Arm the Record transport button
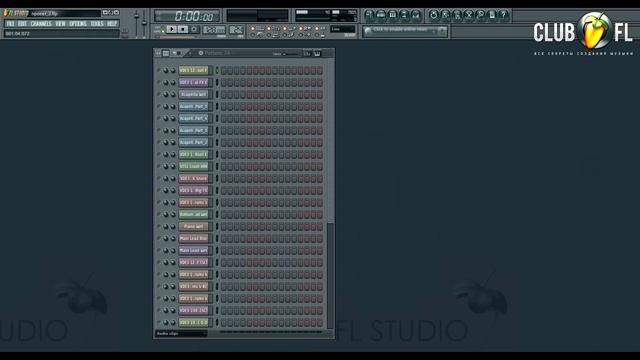Image resolution: width=640 pixels, height=360 pixels. 194,29
